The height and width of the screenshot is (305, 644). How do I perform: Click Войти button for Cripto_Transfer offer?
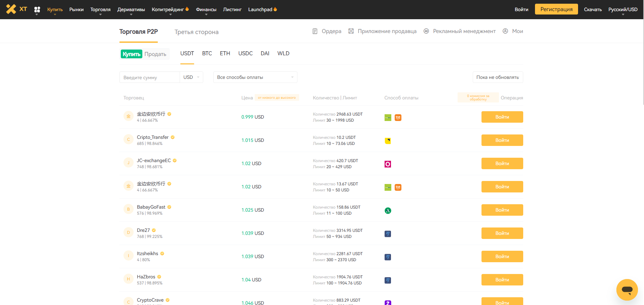coord(502,140)
